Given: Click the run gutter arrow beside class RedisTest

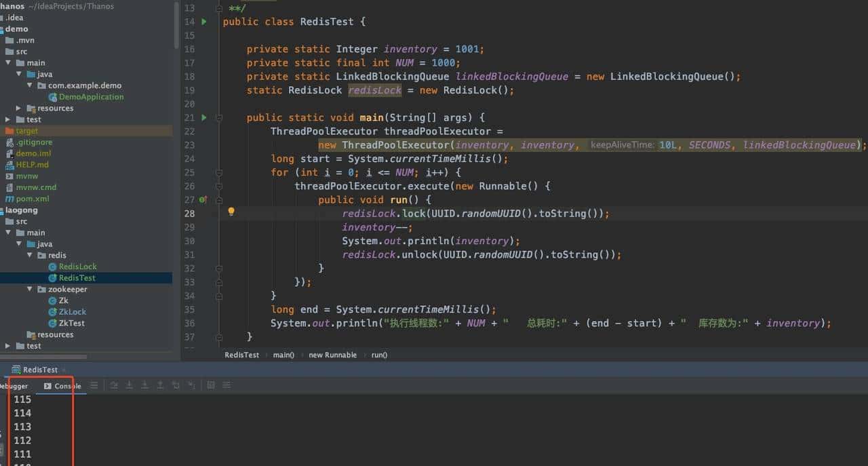Looking at the screenshot, I should 204,22.
